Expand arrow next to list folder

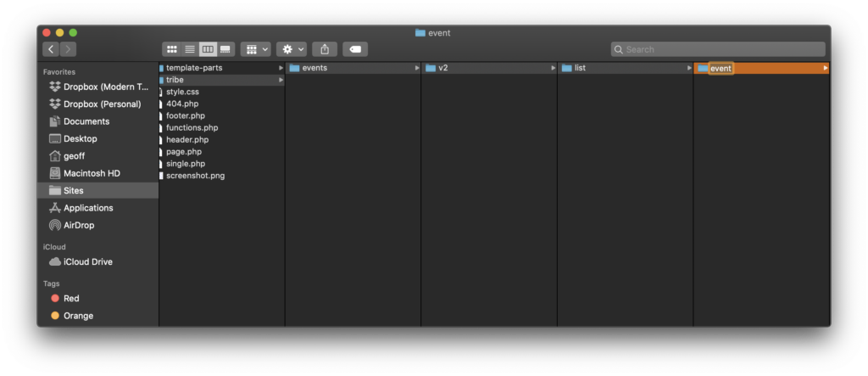pos(689,68)
